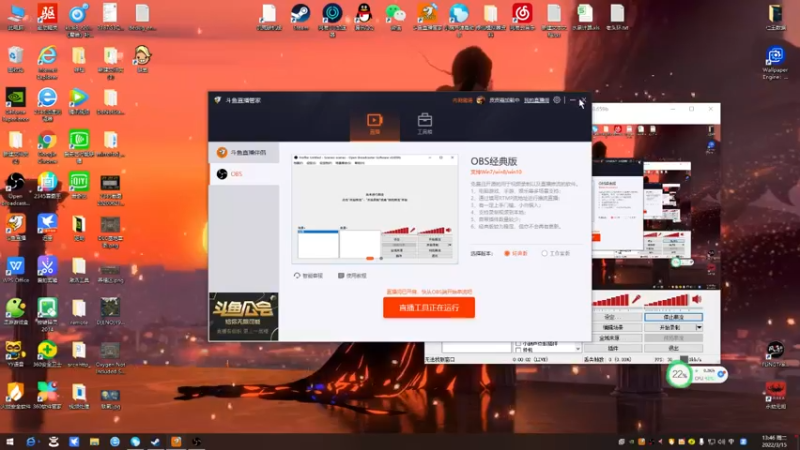Viewport: 800px width, 450px height.
Task: Select the OBS sidebar item
Action: [x=244, y=174]
